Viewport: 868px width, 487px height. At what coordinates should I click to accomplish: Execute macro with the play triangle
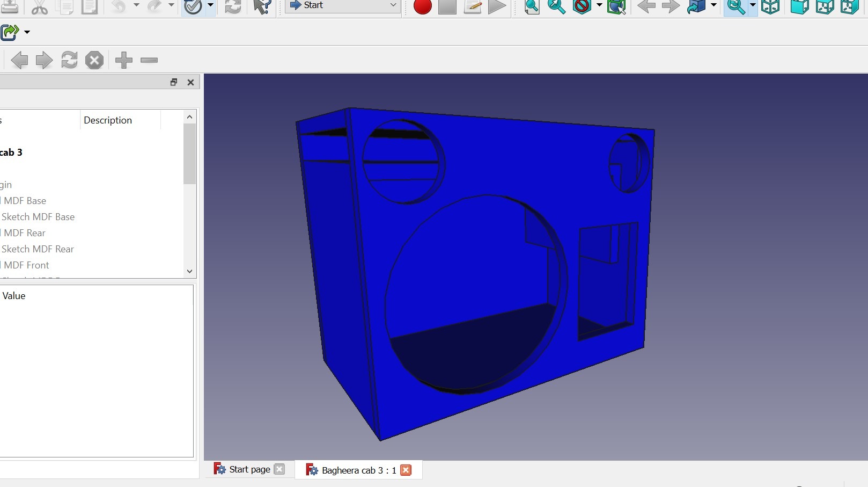[497, 6]
